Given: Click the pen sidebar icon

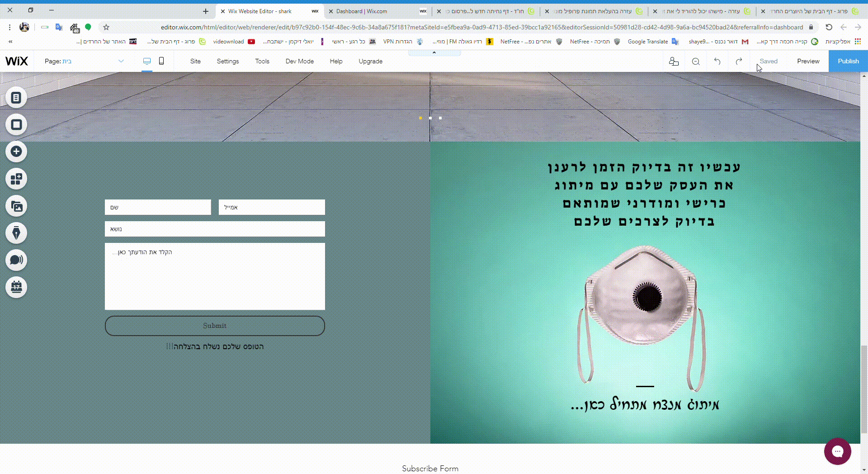Looking at the screenshot, I should (x=16, y=233).
